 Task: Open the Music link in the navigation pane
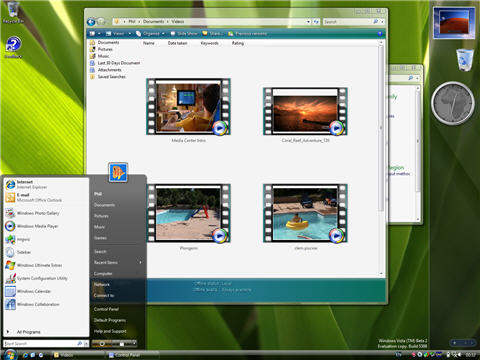(100, 56)
